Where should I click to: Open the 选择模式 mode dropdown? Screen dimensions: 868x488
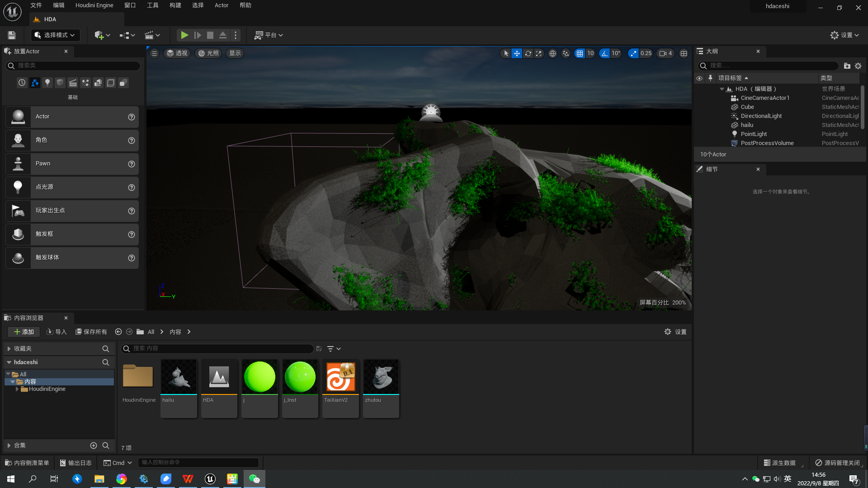pos(55,35)
